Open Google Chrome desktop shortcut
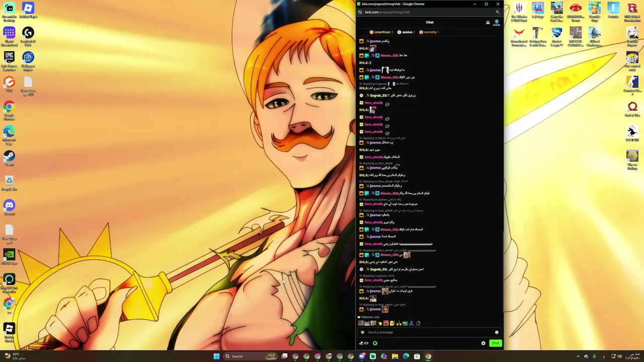Viewport: 644px width, 362px height. 9,111
